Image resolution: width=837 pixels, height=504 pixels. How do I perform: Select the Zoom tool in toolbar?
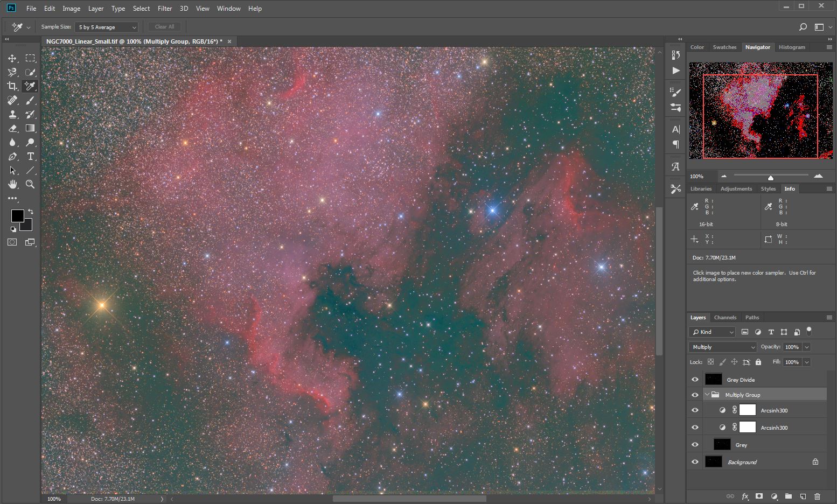tap(31, 184)
